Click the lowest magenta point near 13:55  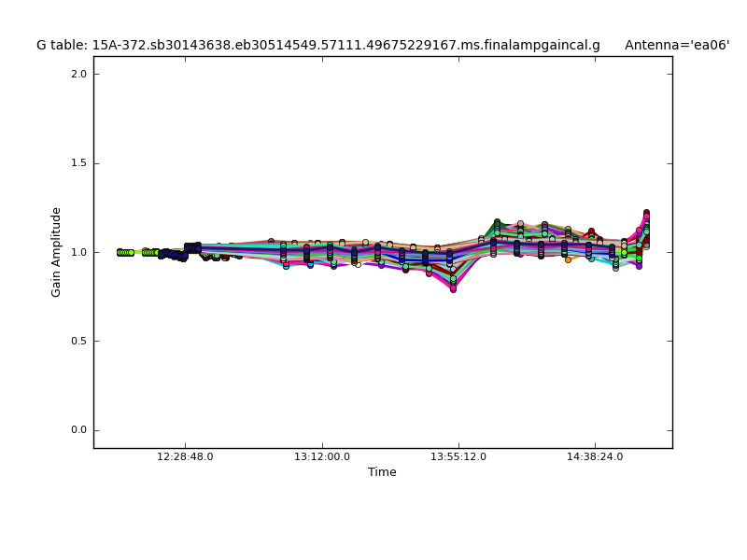[x=453, y=288]
